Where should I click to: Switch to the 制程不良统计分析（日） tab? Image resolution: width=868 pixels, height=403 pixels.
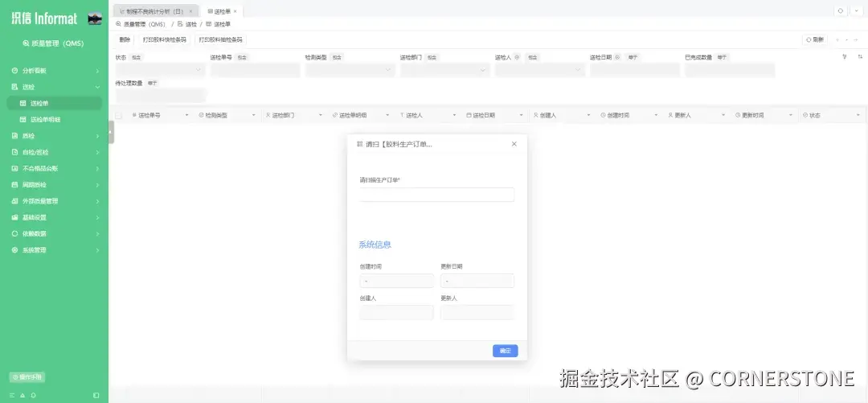(x=154, y=11)
